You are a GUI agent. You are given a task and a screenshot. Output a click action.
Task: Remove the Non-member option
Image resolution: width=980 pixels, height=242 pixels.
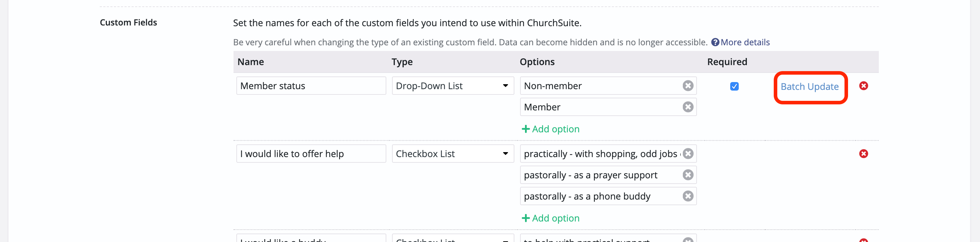click(687, 86)
